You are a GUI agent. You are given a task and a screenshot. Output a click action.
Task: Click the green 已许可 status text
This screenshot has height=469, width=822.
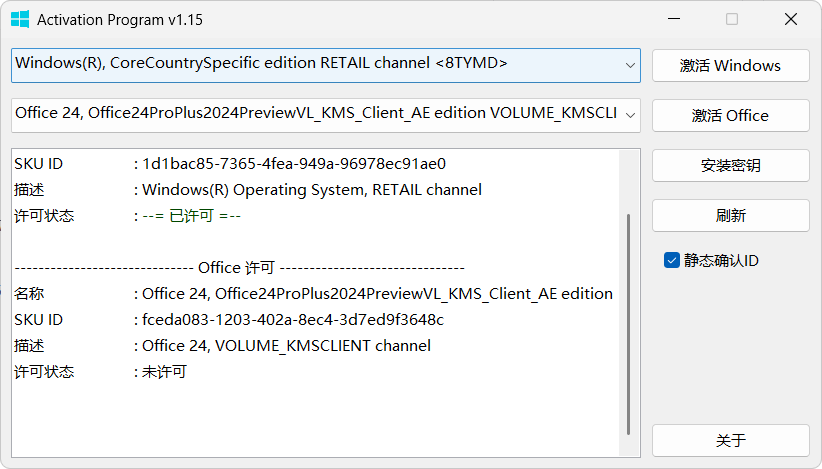click(x=191, y=216)
